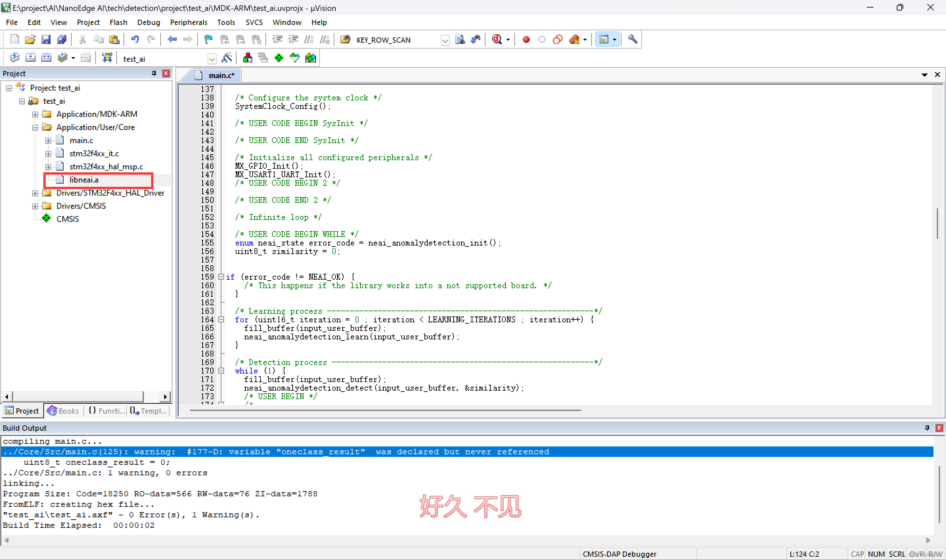Toggle bookmark with the blue flag icon
The height and width of the screenshot is (560, 946).
click(x=208, y=39)
